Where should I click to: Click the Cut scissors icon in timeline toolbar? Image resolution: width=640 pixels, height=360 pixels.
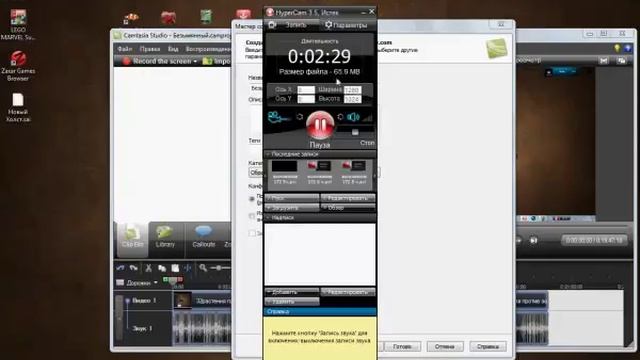point(148,268)
